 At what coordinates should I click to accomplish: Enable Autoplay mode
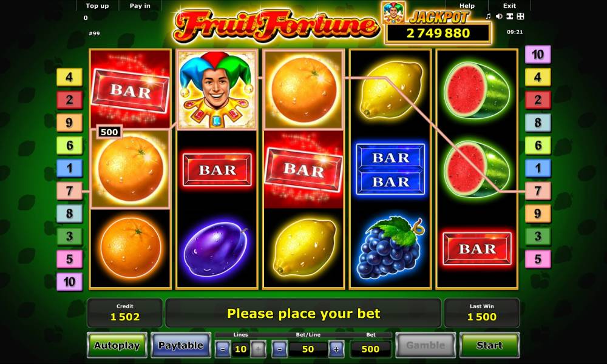[x=117, y=345]
